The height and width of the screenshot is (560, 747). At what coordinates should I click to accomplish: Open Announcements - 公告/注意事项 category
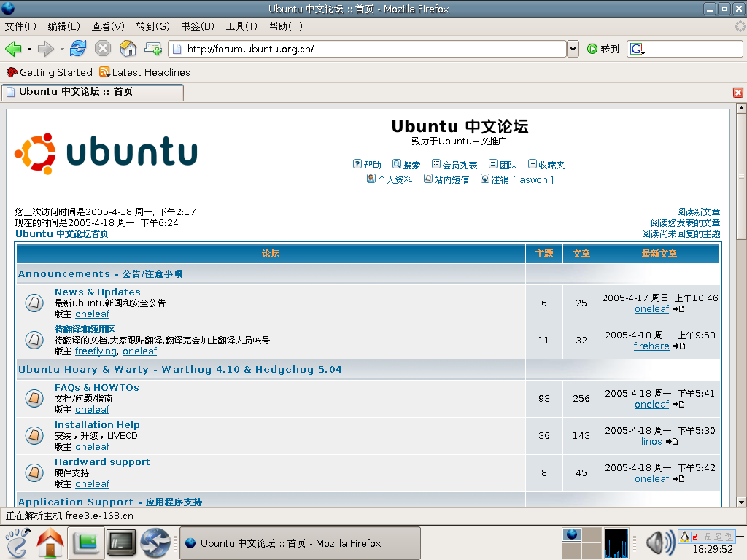[100, 274]
